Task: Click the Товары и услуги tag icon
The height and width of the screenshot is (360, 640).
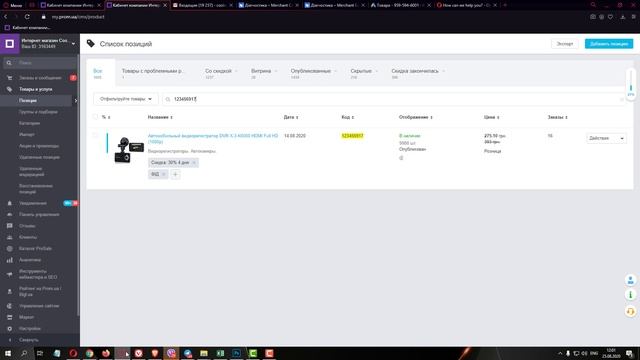Action: [9, 89]
